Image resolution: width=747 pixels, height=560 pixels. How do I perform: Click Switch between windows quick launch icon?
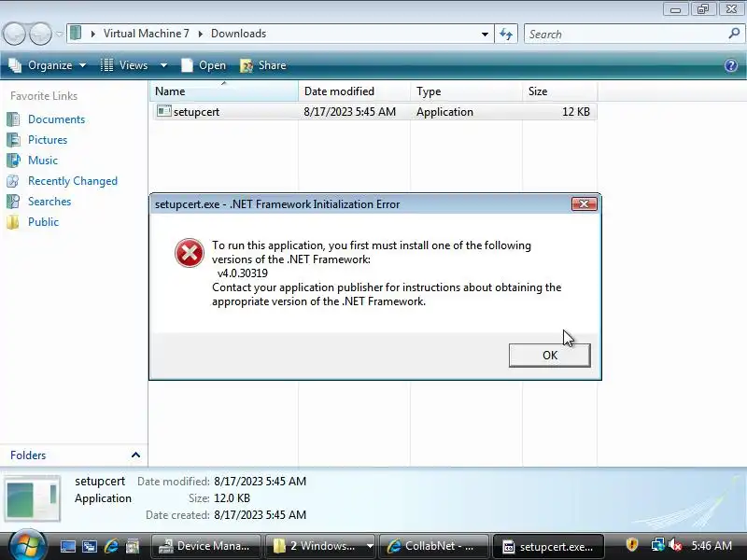89,546
